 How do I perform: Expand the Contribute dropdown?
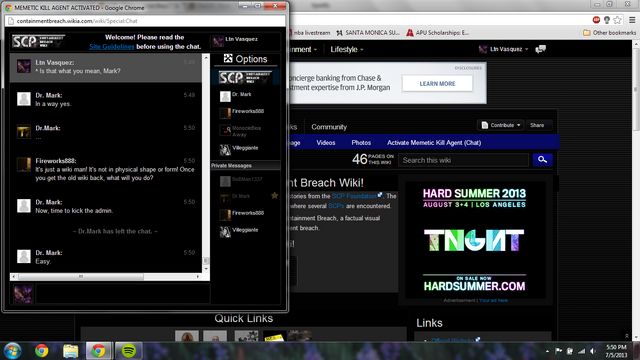click(501, 125)
